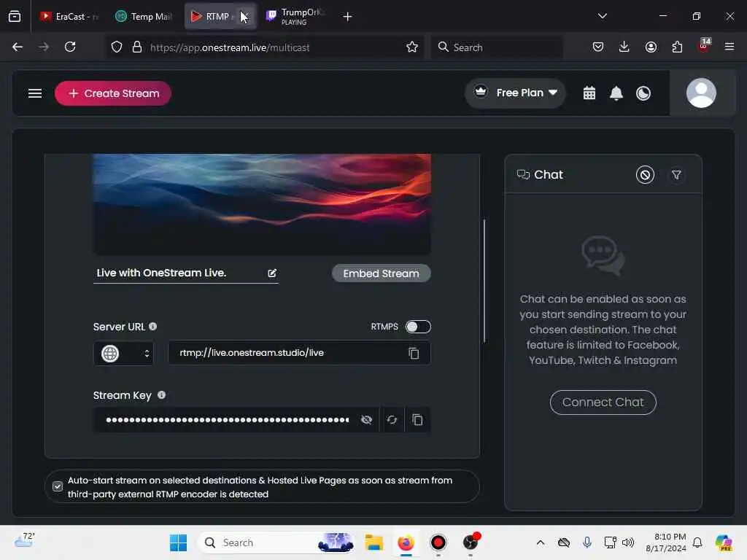Viewport: 747px width, 560px height.
Task: Switch to the Temp Mail tab
Action: 144,16
